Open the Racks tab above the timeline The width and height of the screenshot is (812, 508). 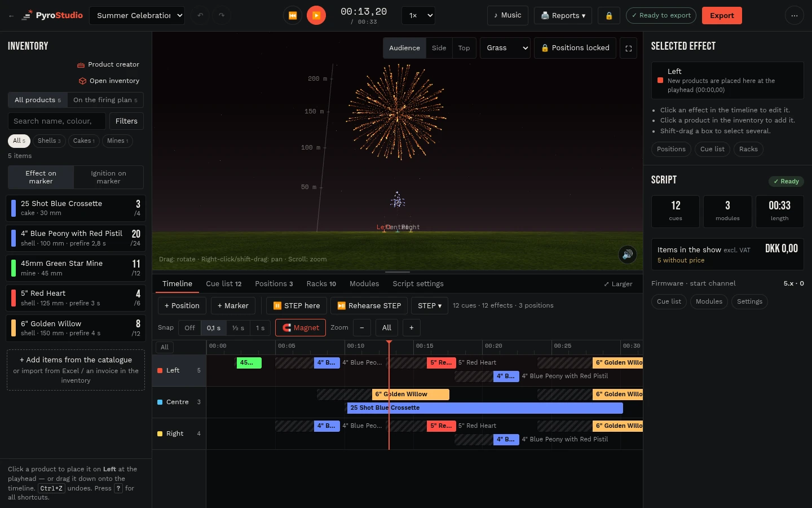click(x=321, y=284)
